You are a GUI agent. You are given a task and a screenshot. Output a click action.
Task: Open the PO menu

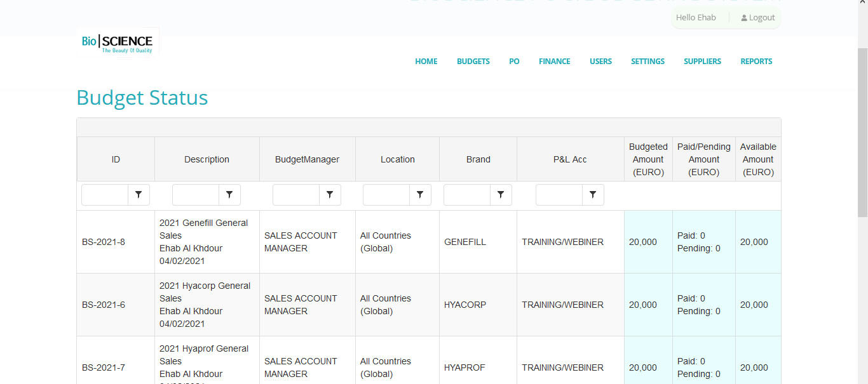514,62
